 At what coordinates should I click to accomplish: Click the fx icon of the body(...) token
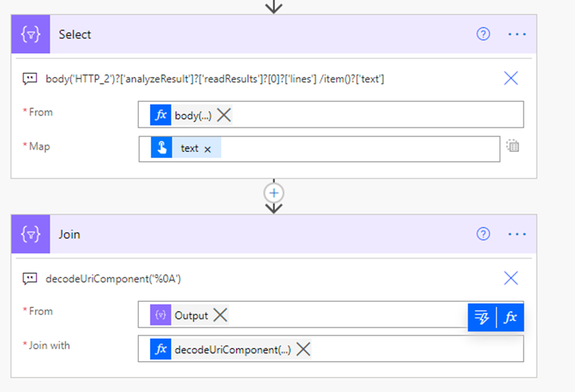(161, 115)
